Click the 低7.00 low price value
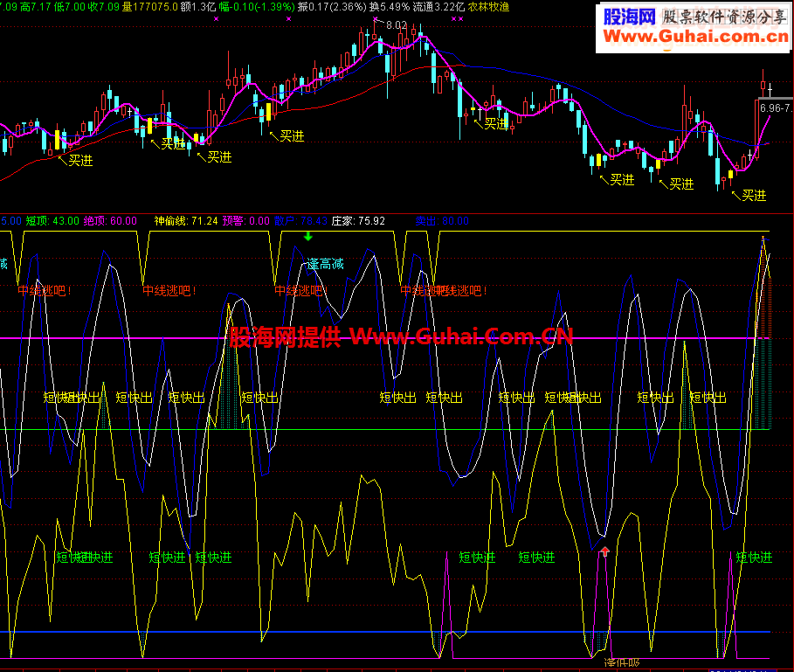The width and height of the screenshot is (794, 672). point(70,7)
